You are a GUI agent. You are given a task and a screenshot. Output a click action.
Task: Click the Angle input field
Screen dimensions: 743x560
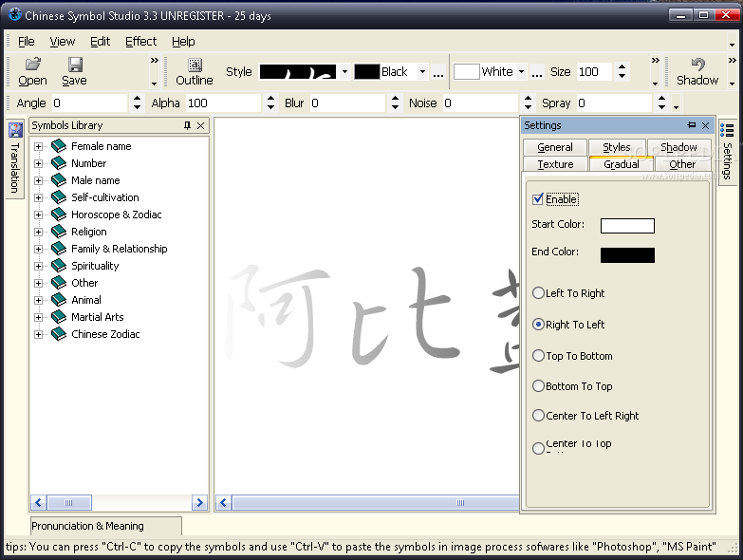(89, 103)
